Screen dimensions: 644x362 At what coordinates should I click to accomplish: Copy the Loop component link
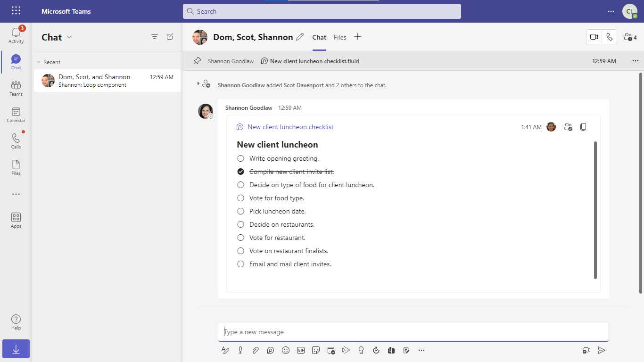583,127
